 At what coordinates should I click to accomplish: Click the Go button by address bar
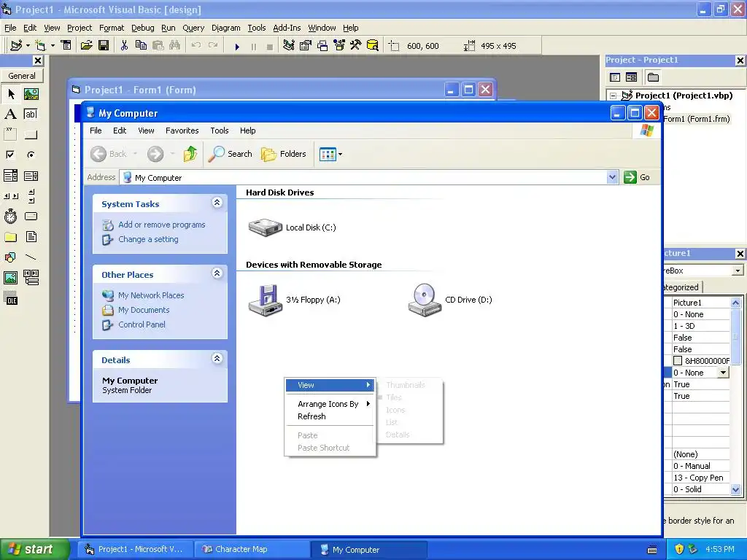click(x=638, y=177)
